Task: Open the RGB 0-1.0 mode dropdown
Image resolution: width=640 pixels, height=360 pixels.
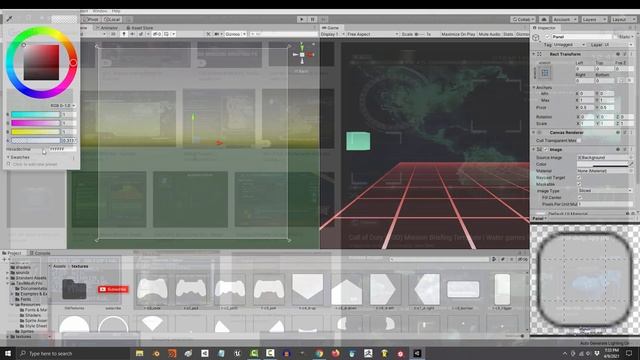Action: click(62, 106)
